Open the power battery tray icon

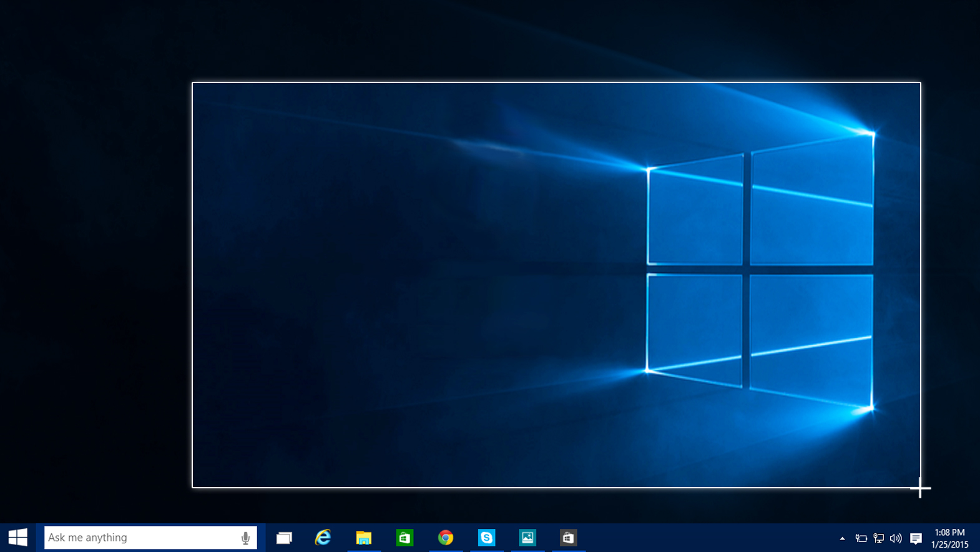click(x=861, y=538)
